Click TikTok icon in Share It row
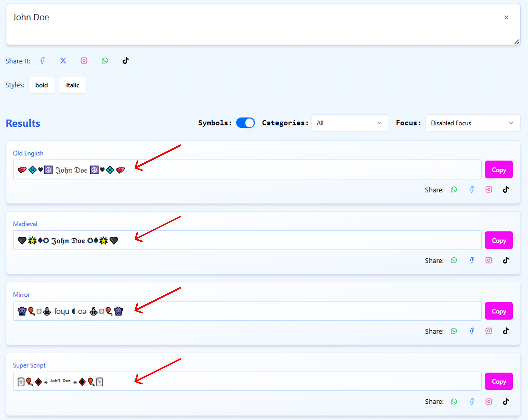 [x=126, y=61]
